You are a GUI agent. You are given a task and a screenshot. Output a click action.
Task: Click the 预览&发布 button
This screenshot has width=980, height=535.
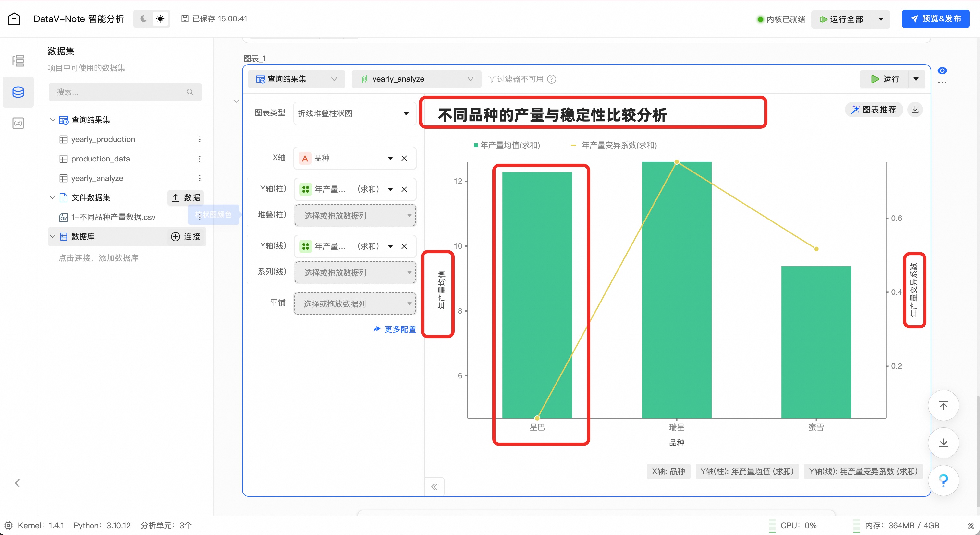pos(935,18)
